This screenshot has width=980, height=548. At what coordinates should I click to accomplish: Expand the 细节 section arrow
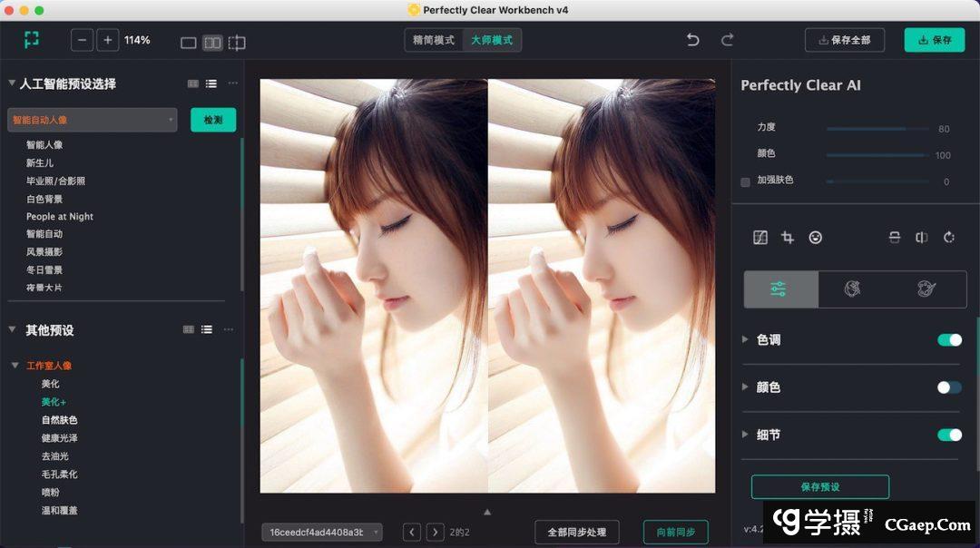pyautogui.click(x=746, y=435)
